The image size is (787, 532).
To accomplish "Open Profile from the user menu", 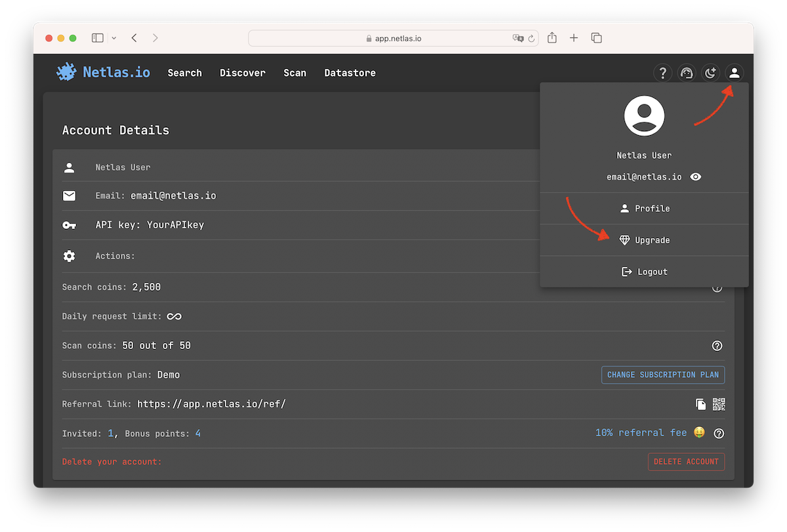I will [644, 209].
